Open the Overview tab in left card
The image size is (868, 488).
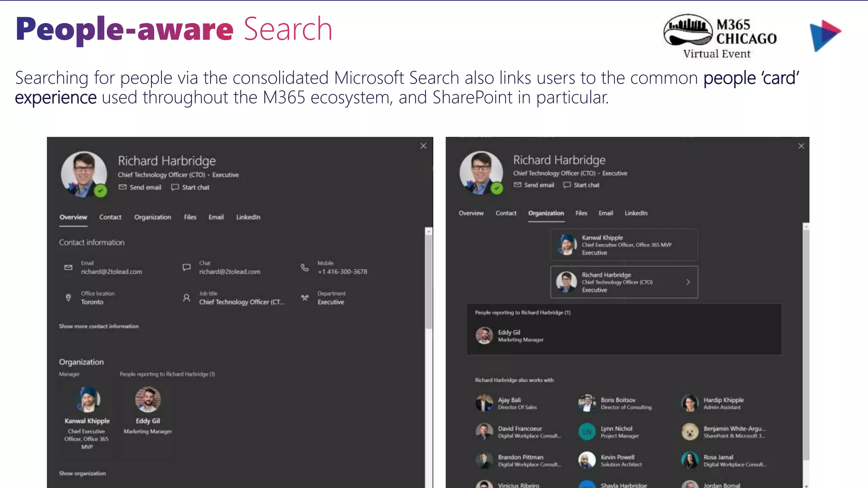tap(73, 217)
